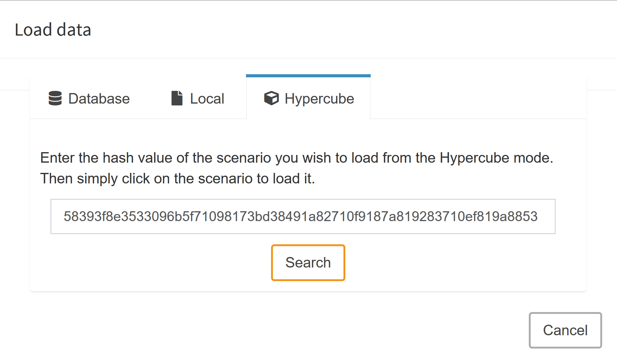Viewport: 617px width, 364px height.
Task: Place cursor at the end of hash text
Action: click(538, 216)
